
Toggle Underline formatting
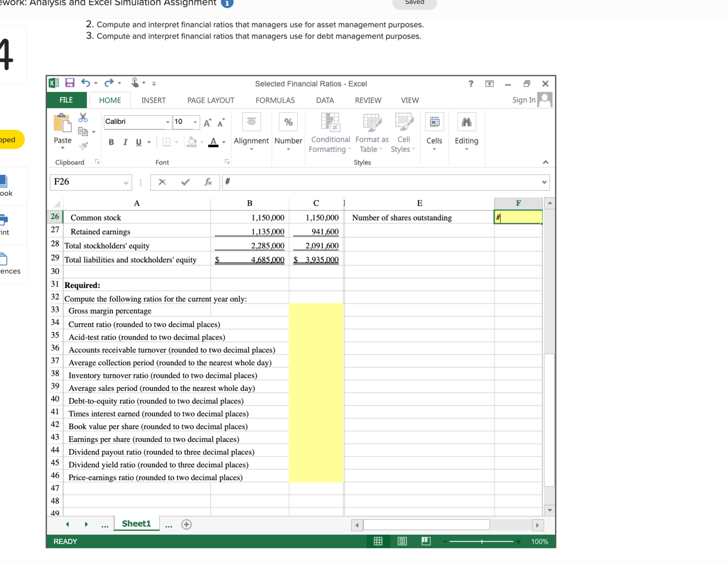[138, 142]
